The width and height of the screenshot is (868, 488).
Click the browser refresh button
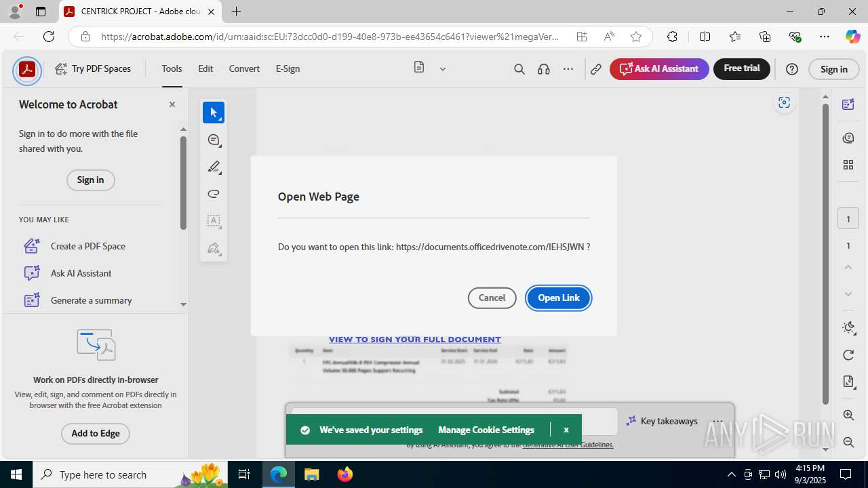49,37
